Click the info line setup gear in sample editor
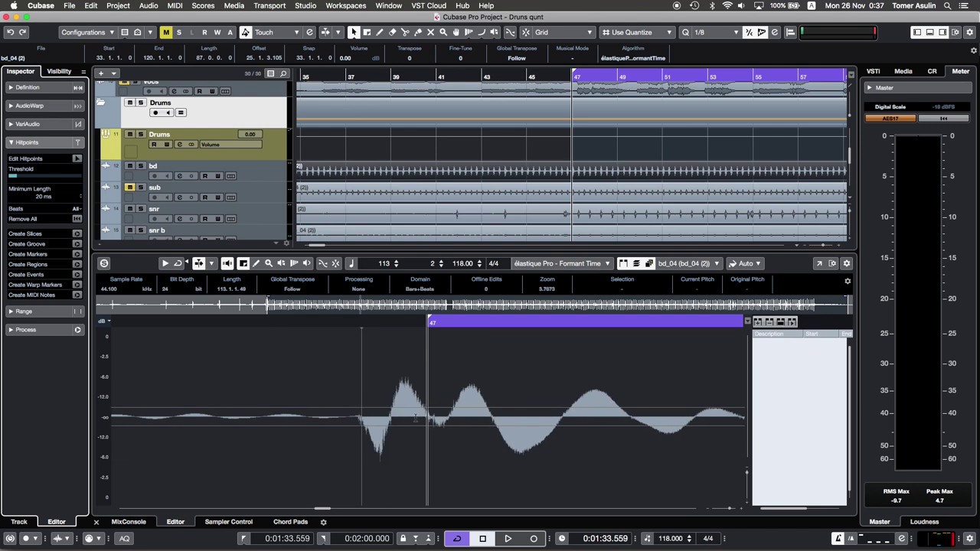 (x=848, y=281)
